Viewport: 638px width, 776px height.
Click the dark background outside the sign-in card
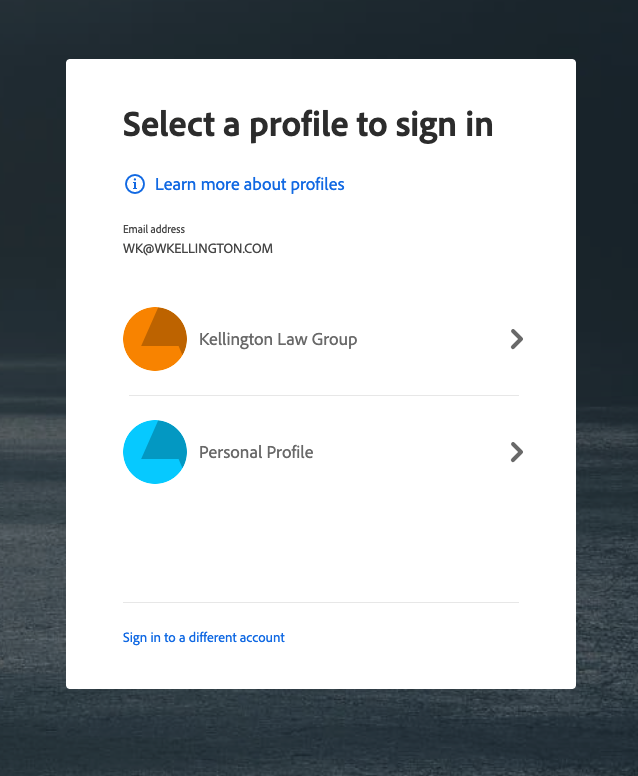pos(30,400)
